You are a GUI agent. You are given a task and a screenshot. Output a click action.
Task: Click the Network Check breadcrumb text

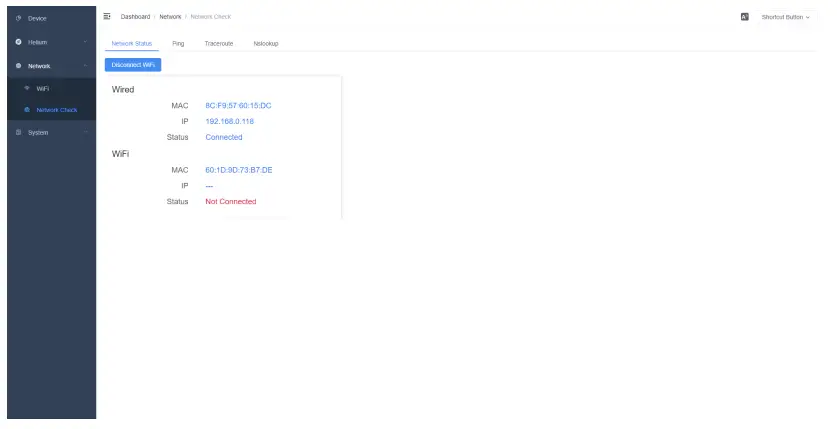[x=211, y=17]
